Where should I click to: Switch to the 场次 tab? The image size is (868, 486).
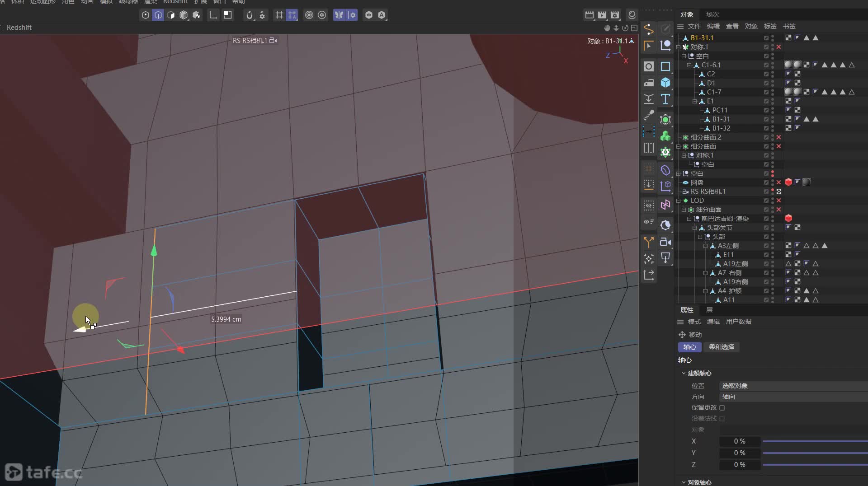pos(712,14)
